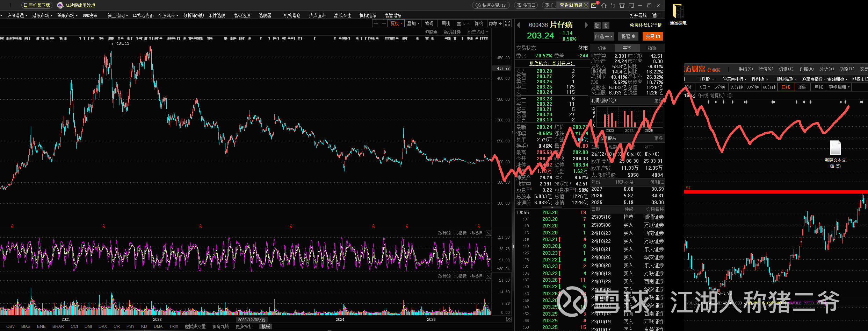Go to home via the house icon

click(x=603, y=5)
